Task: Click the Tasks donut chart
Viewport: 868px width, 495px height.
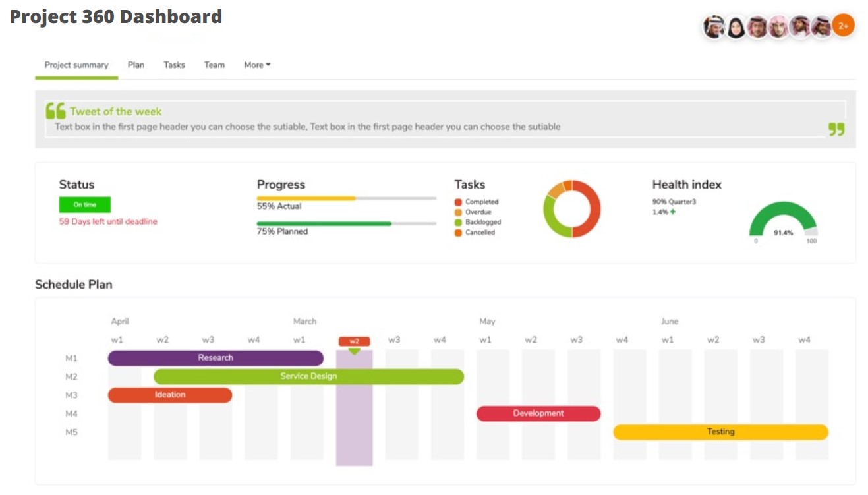Action: 571,209
